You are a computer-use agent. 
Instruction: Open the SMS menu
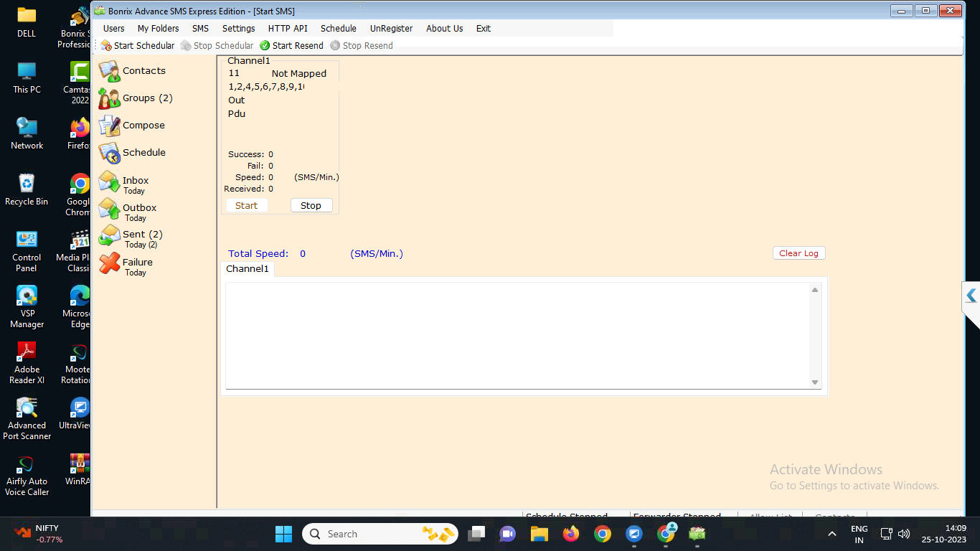200,29
